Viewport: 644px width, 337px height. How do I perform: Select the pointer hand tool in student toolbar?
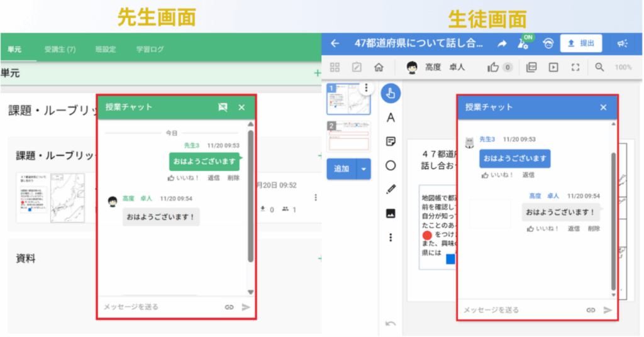pos(391,94)
